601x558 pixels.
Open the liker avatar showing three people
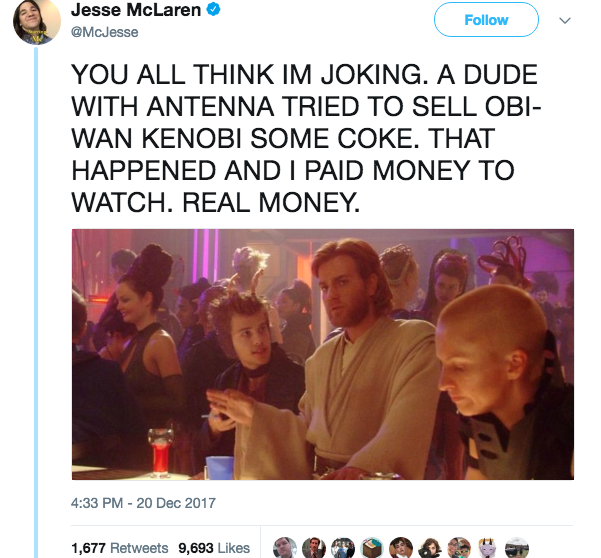[x=343, y=548]
